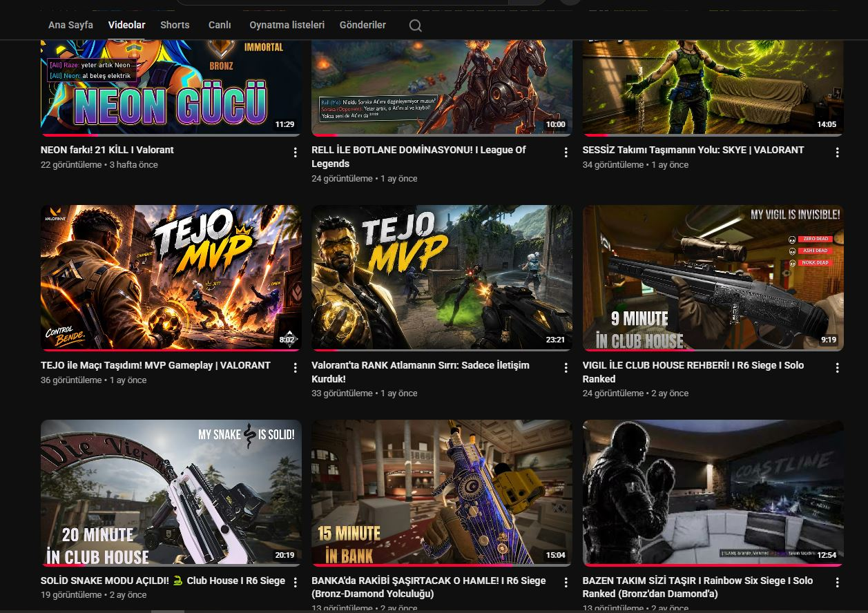
Task: Open TEJO ile Maçı Taşıdım! MVP Gameplay title
Action: pyautogui.click(x=155, y=365)
